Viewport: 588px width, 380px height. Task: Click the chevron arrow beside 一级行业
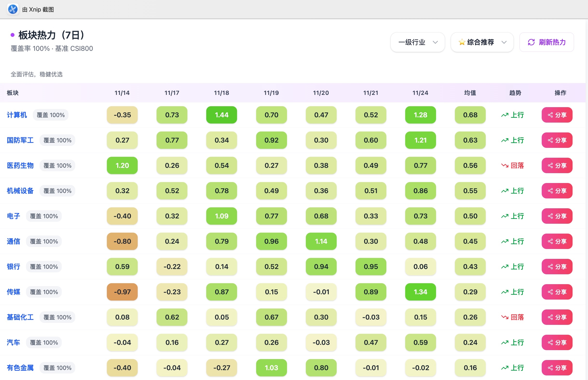[435, 42]
